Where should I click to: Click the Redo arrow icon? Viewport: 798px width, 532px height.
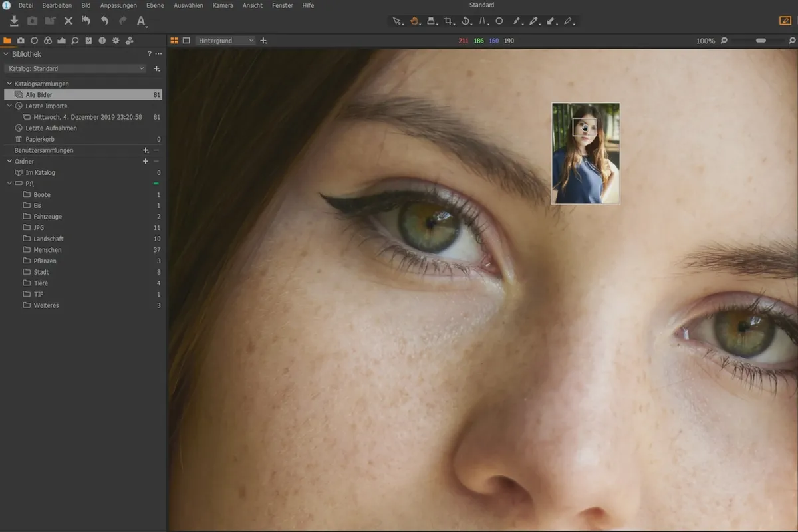122,21
